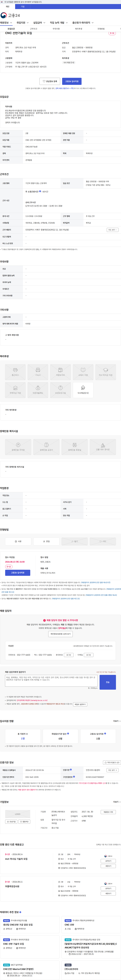This screenshot has height=980, width=121.
Task: Click info icon on 고용24 입사지원 count
Action: [105, 734]
